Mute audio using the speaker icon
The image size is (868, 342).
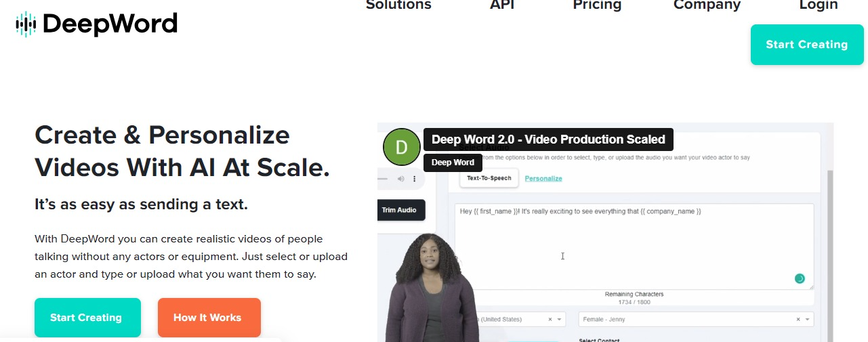coord(400,179)
